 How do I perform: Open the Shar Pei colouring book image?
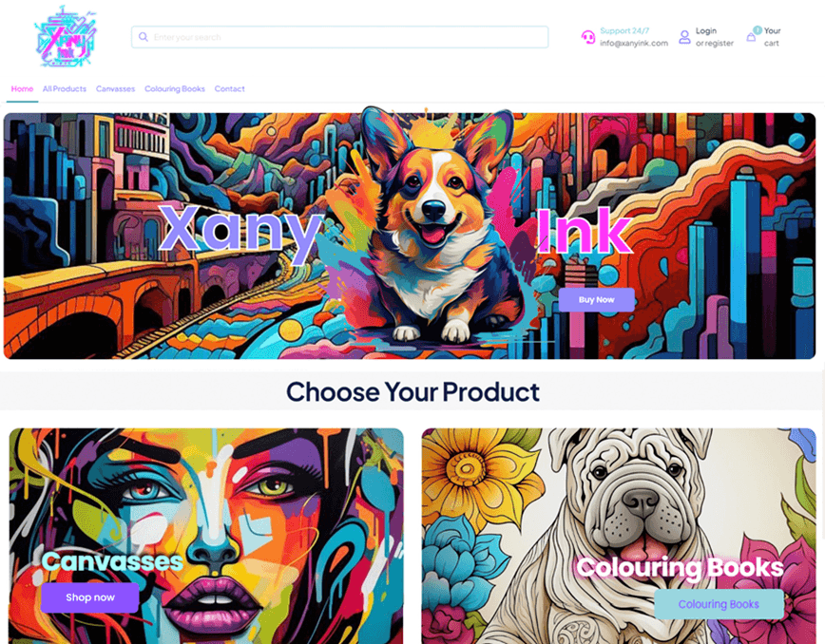coord(619,536)
